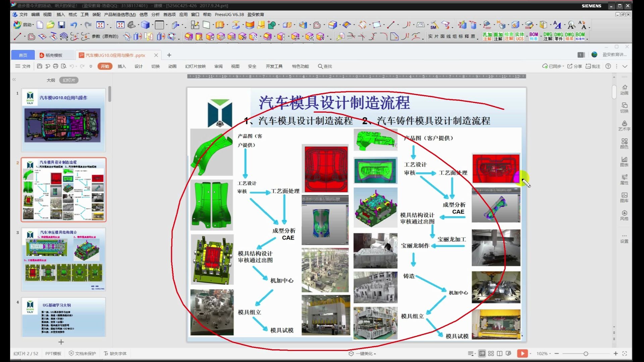Switch to reading view icon
This screenshot has width=644, height=362.
(500, 354)
